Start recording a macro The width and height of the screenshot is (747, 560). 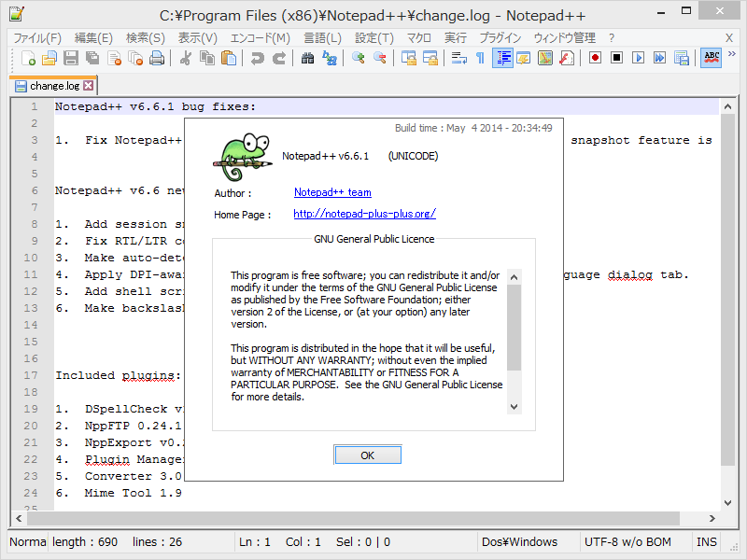[x=595, y=57]
